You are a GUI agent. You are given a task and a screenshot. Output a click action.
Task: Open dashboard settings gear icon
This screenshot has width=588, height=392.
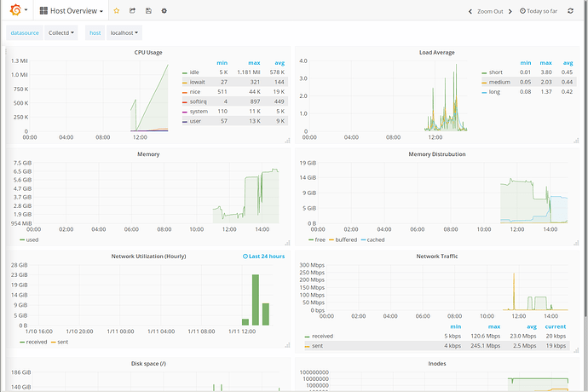pos(164,11)
